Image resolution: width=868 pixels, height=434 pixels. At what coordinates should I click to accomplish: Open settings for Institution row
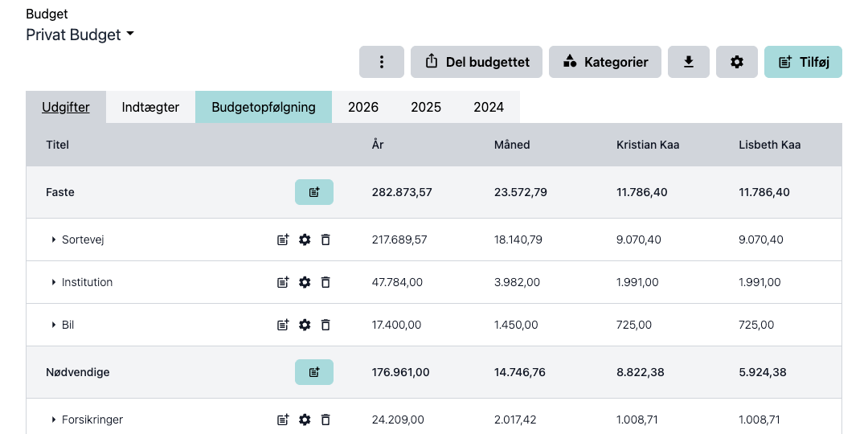click(x=305, y=282)
